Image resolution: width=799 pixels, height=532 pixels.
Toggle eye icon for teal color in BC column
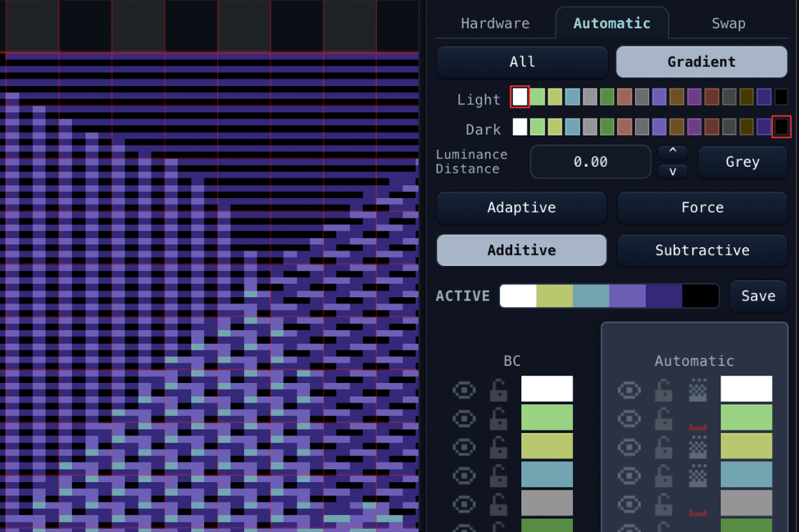point(464,475)
